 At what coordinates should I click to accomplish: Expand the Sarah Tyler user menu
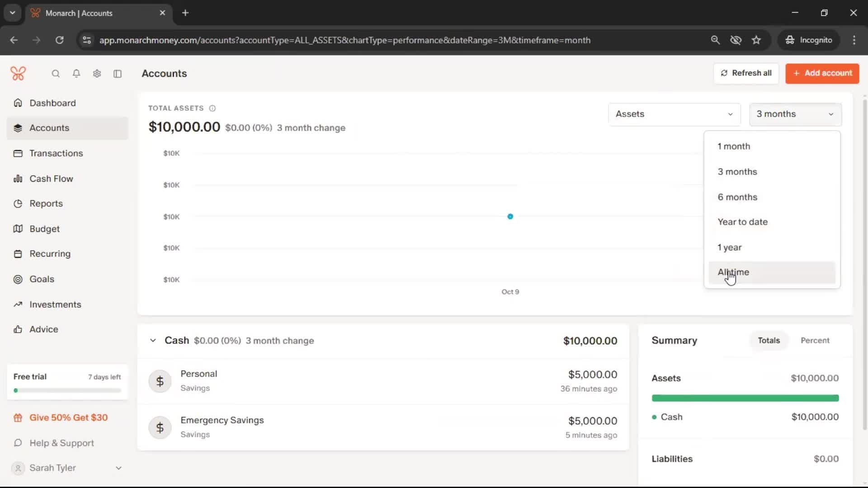(118, 468)
